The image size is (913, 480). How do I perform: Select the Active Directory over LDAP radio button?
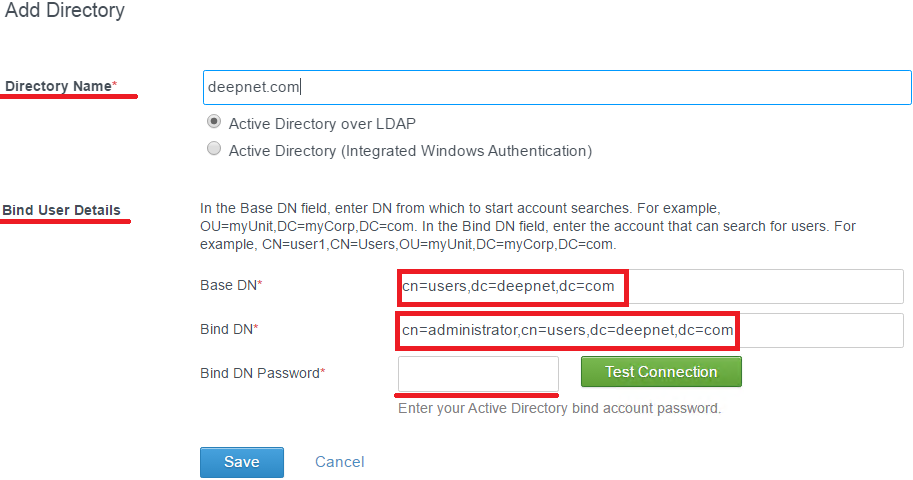coord(213,123)
